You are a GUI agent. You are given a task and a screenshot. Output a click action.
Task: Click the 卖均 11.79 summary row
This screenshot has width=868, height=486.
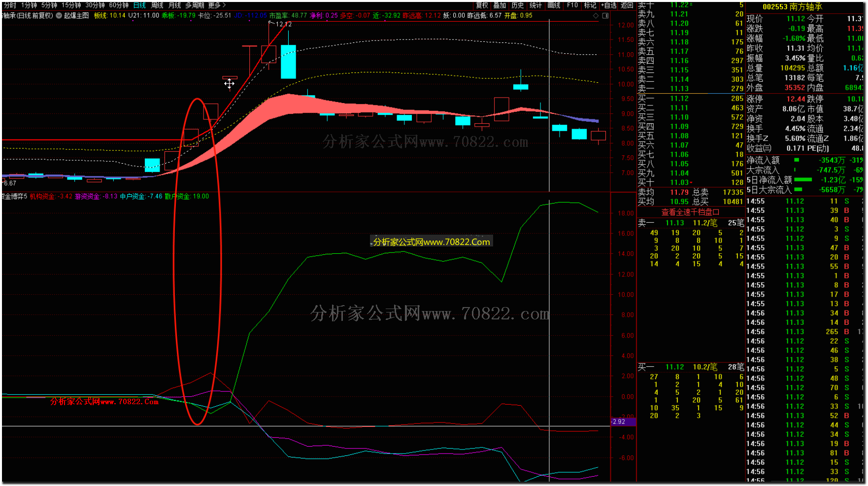coord(691,192)
